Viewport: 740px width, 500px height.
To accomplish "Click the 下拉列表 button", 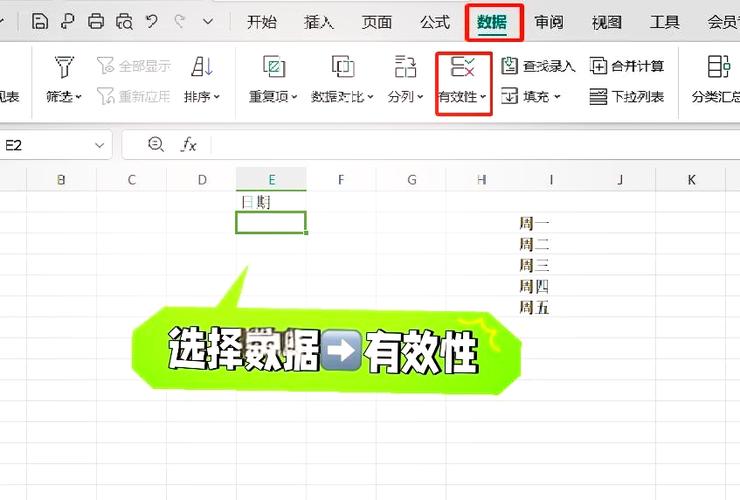I will (627, 96).
